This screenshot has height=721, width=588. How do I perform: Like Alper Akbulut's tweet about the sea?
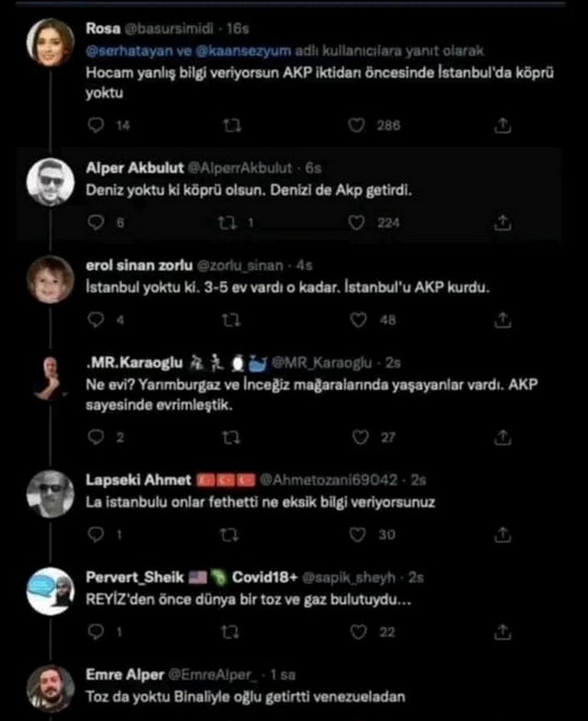(356, 223)
